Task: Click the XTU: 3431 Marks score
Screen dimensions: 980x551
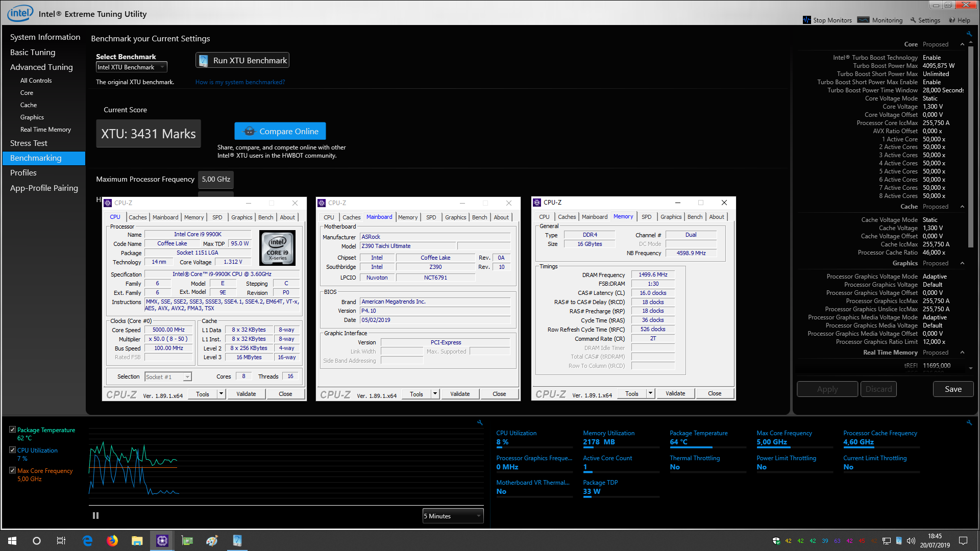Action: point(149,134)
